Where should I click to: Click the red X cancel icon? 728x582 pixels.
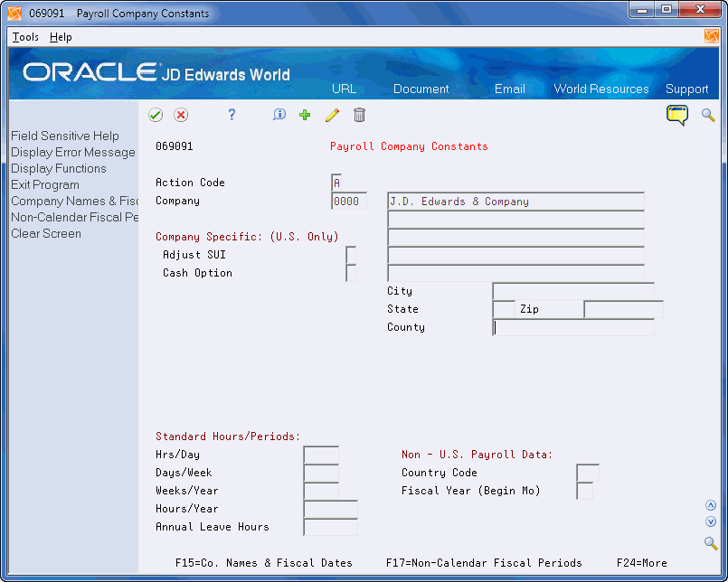click(181, 115)
